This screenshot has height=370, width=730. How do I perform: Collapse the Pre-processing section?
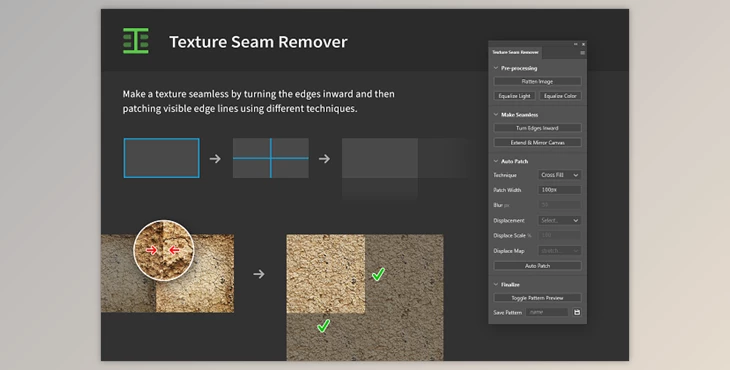click(x=496, y=68)
